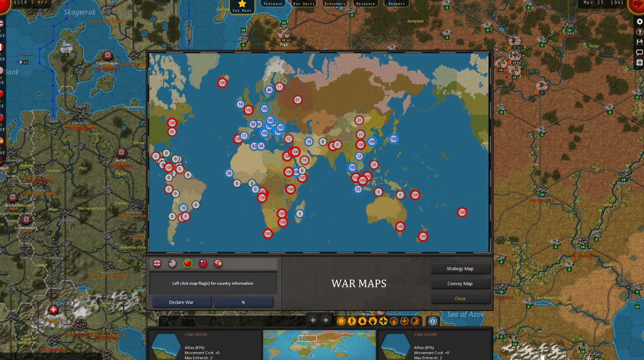Go to next unit arrow
Screen dimensions: 644x360
coord(326,320)
